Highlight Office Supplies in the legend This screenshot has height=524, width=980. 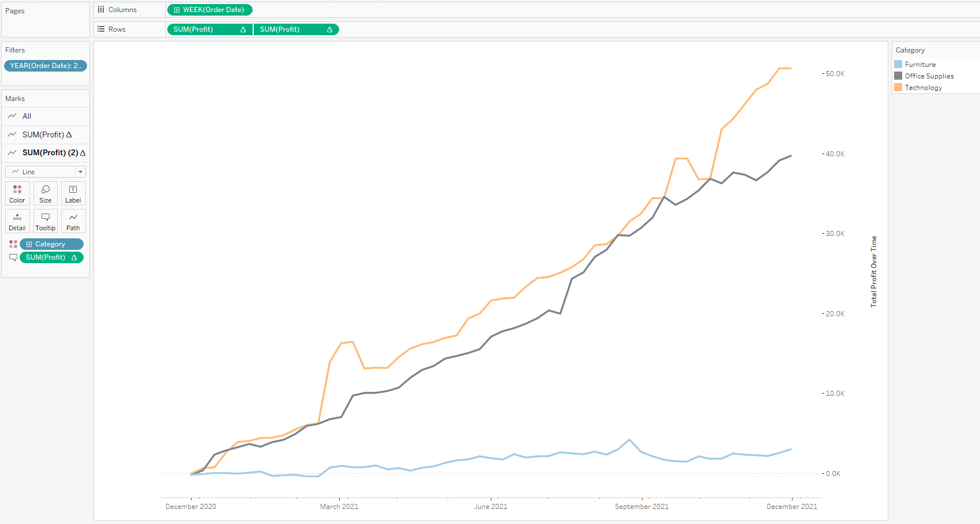coord(929,76)
